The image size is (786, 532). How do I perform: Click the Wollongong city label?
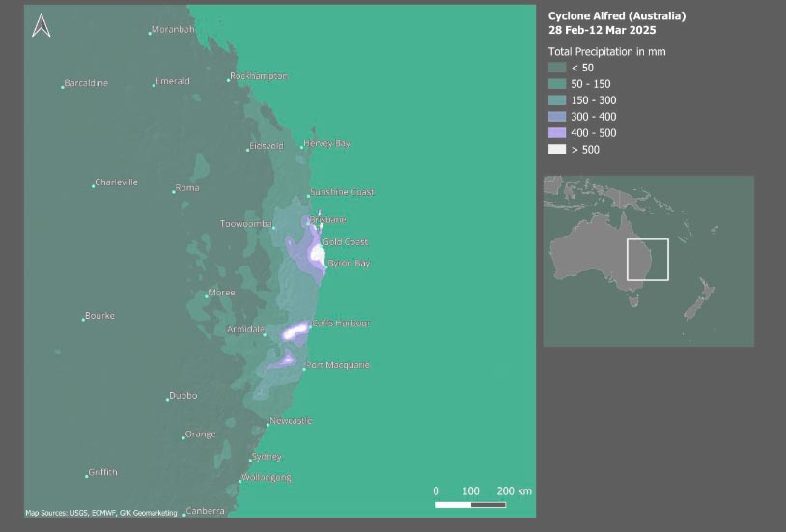[x=267, y=477]
